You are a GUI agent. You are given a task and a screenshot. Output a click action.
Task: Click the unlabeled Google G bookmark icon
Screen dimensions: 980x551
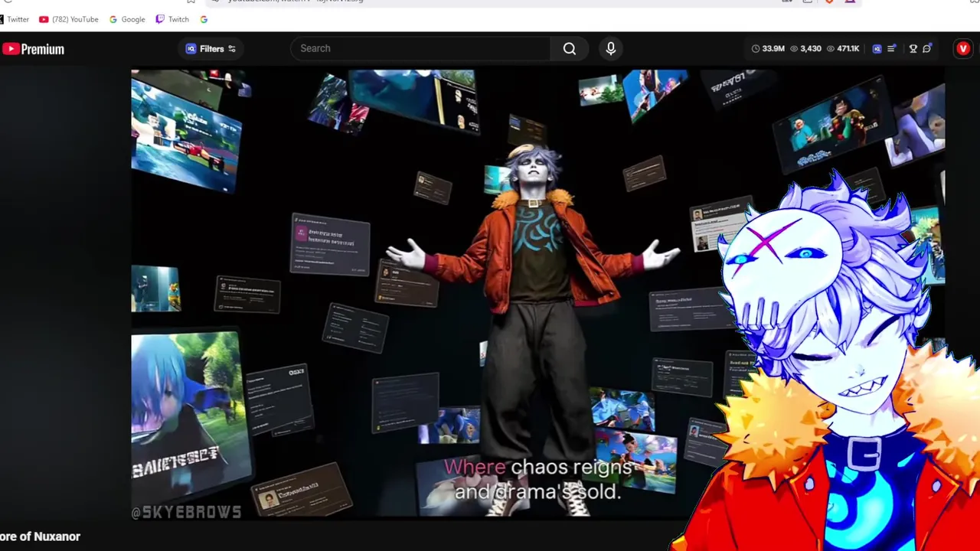(x=204, y=19)
